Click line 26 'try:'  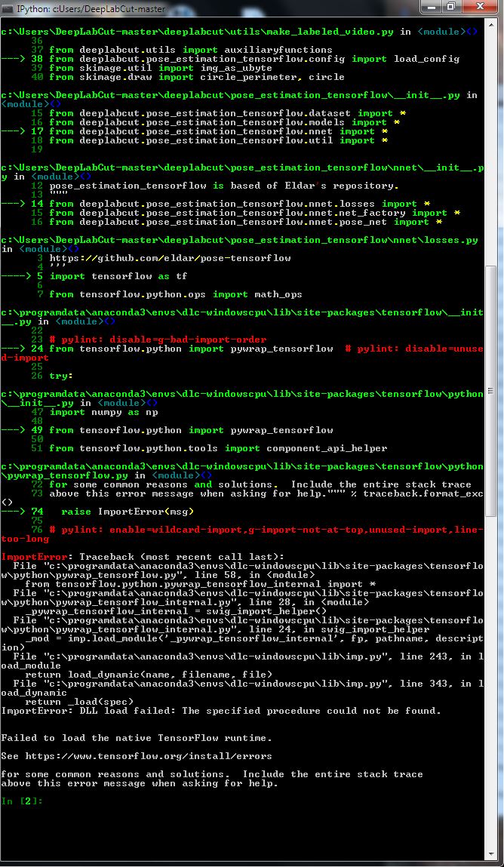click(x=52, y=376)
